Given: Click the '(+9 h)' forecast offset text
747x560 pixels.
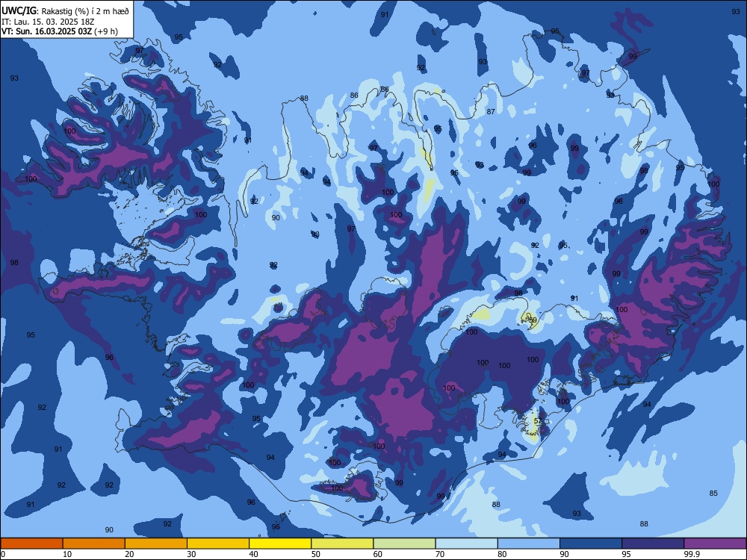Looking at the screenshot, I should 106,31.
